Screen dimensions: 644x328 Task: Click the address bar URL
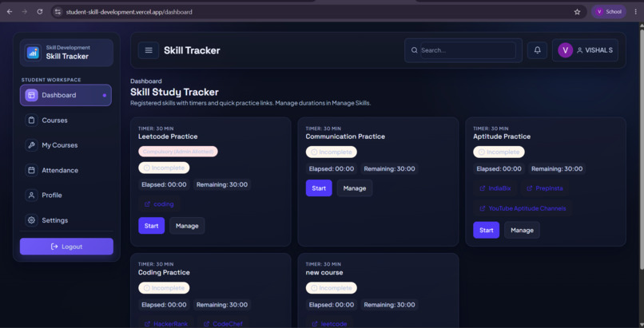pos(129,12)
